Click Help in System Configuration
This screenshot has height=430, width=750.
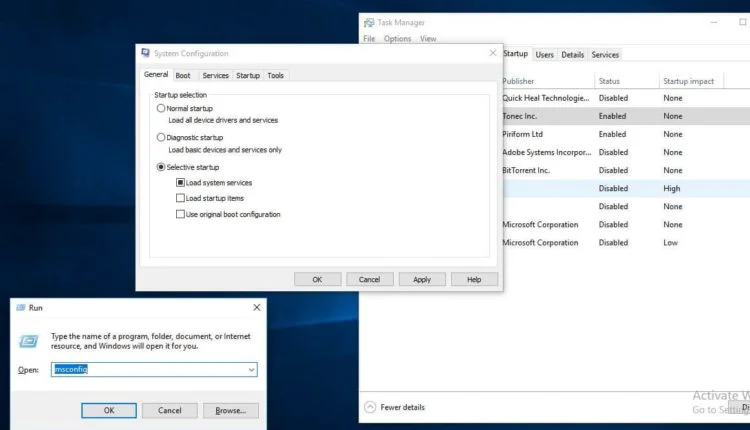click(x=474, y=279)
